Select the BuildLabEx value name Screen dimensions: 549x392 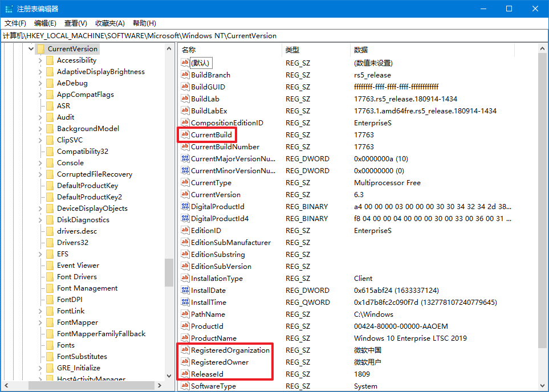[209, 111]
